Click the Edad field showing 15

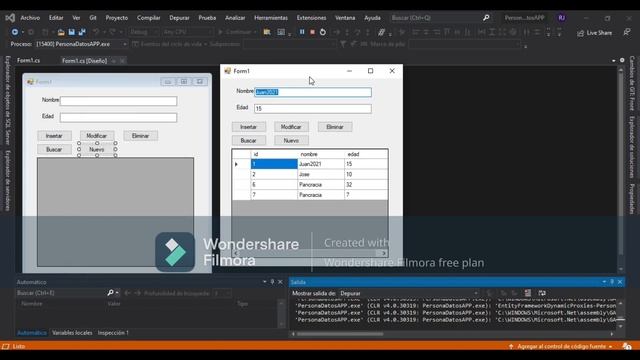pyautogui.click(x=313, y=109)
